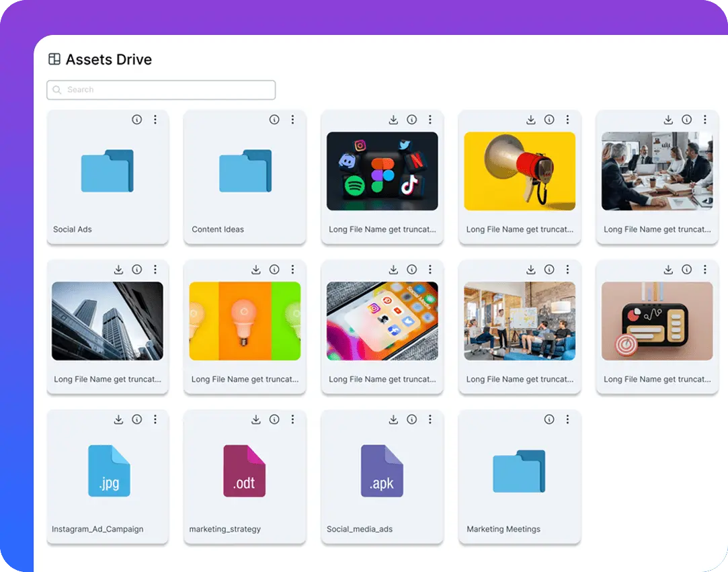View info on the Marketing Meetings folder

click(x=549, y=419)
